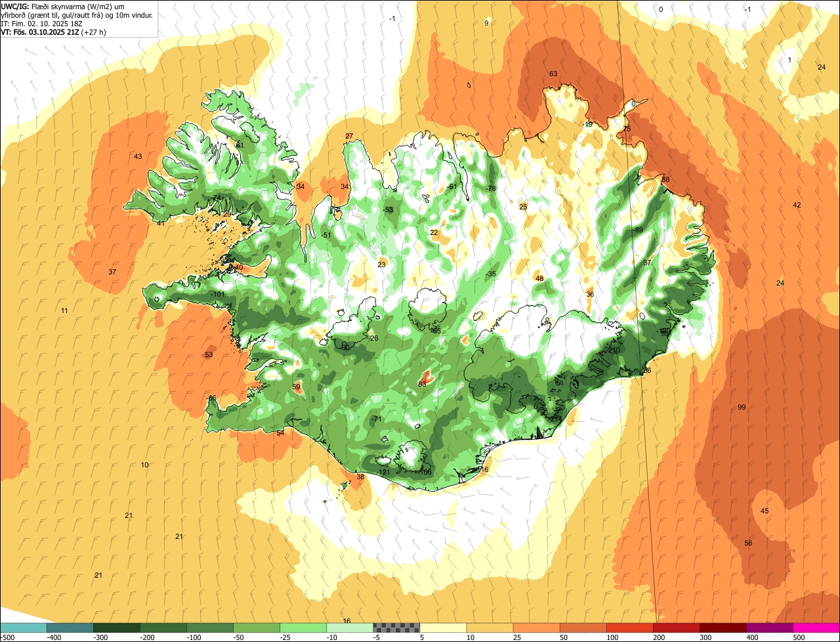Click the legend swatch for -100 to -50
The image size is (840, 642).
click(210, 628)
